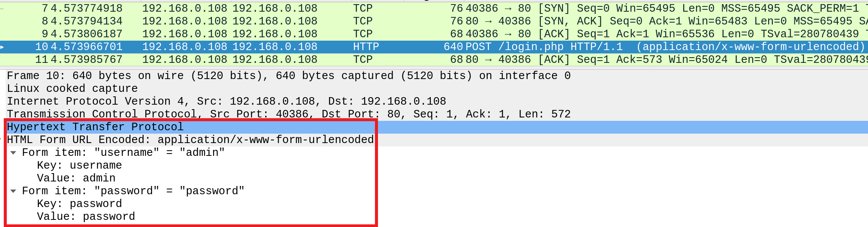The image size is (868, 227).
Task: Select the 'Value: admin' field
Action: pos(76,178)
